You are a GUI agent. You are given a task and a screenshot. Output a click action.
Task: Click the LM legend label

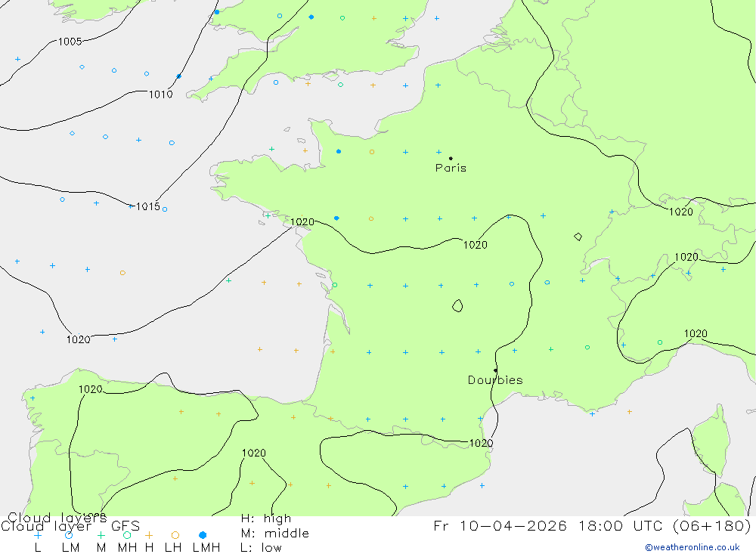(70, 548)
